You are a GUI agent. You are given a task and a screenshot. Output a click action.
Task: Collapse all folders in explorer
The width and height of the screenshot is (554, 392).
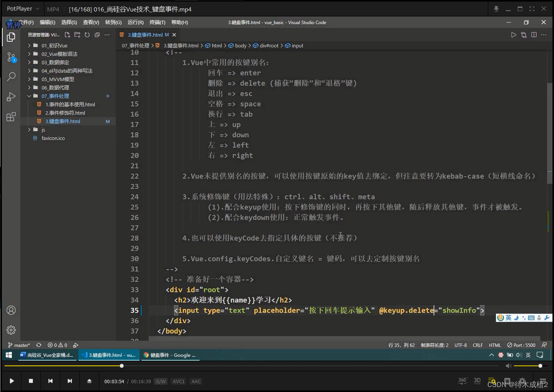[x=97, y=35]
